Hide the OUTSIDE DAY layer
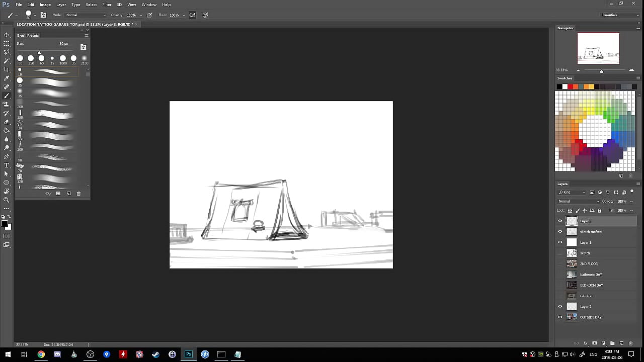This screenshot has height=362, width=644. tap(560, 317)
